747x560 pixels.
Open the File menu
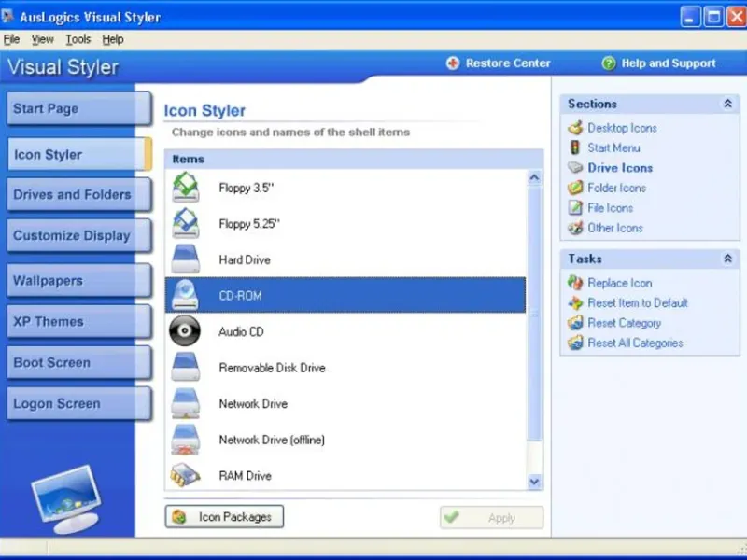(x=11, y=39)
